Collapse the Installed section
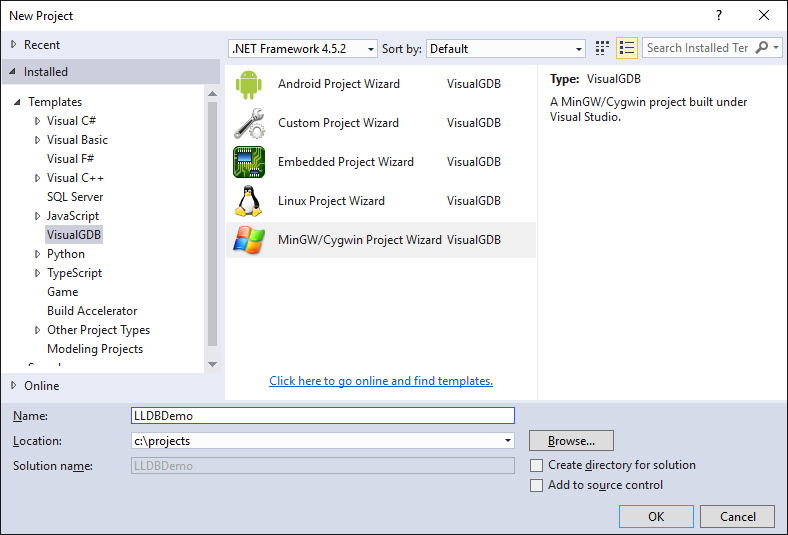Image resolution: width=788 pixels, height=535 pixels. click(13, 72)
